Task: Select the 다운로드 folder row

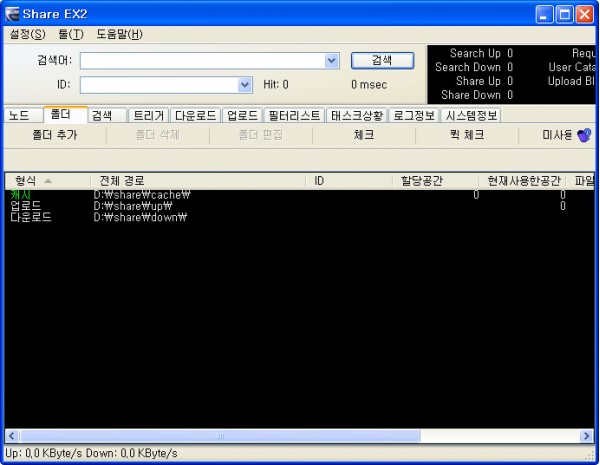Action: coord(299,217)
